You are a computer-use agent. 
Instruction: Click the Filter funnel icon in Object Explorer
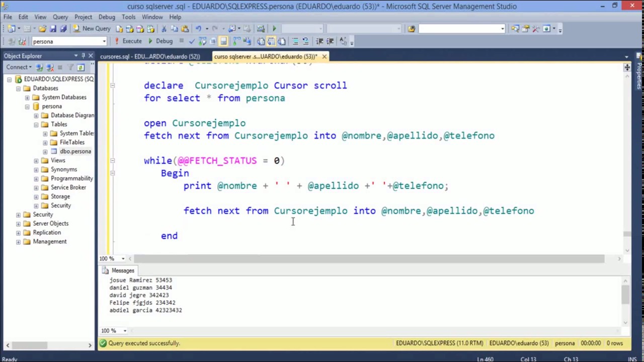coord(70,67)
